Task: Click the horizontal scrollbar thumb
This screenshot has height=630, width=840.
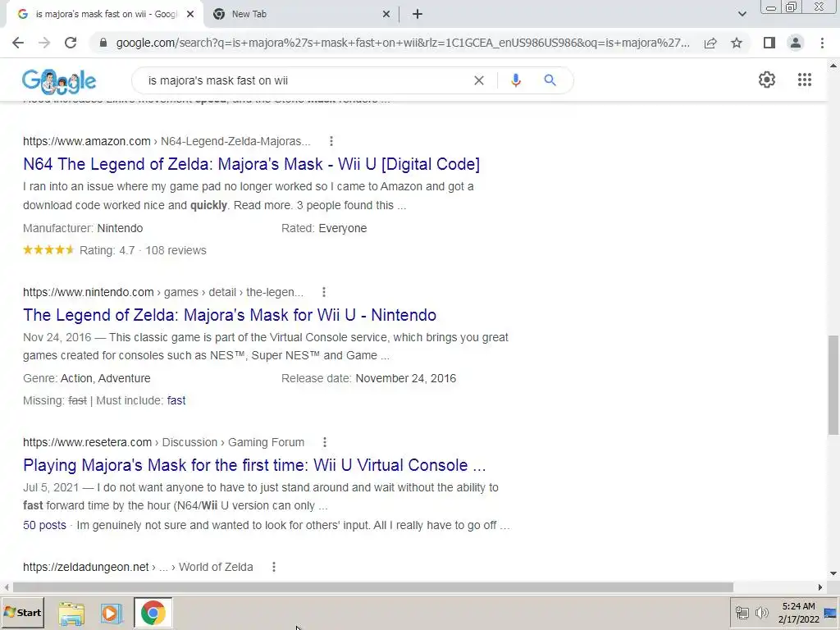Action: point(373,587)
